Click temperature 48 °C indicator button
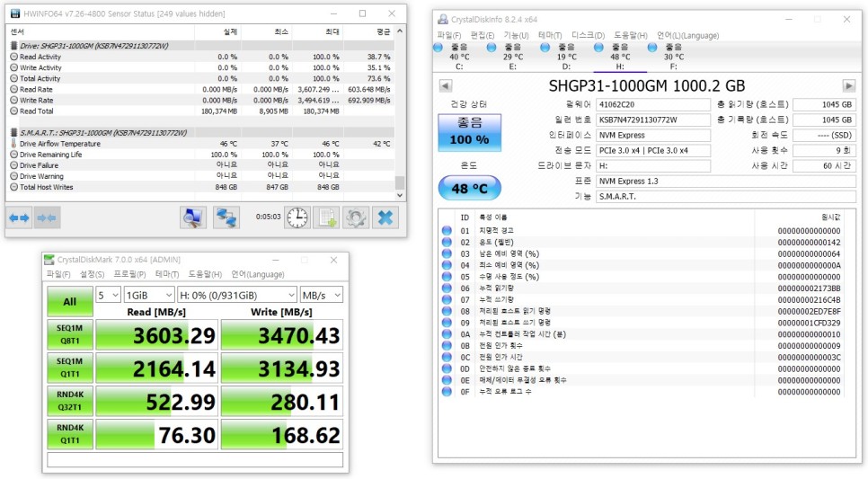 click(469, 189)
